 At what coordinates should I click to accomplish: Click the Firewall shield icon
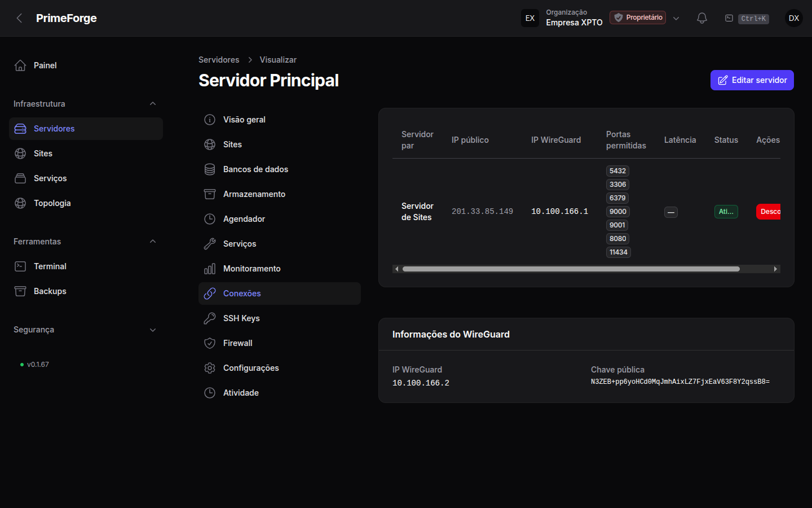coord(210,343)
